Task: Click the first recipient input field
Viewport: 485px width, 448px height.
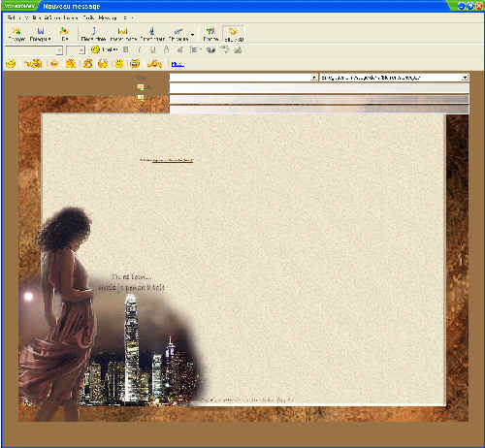Action: [319, 88]
